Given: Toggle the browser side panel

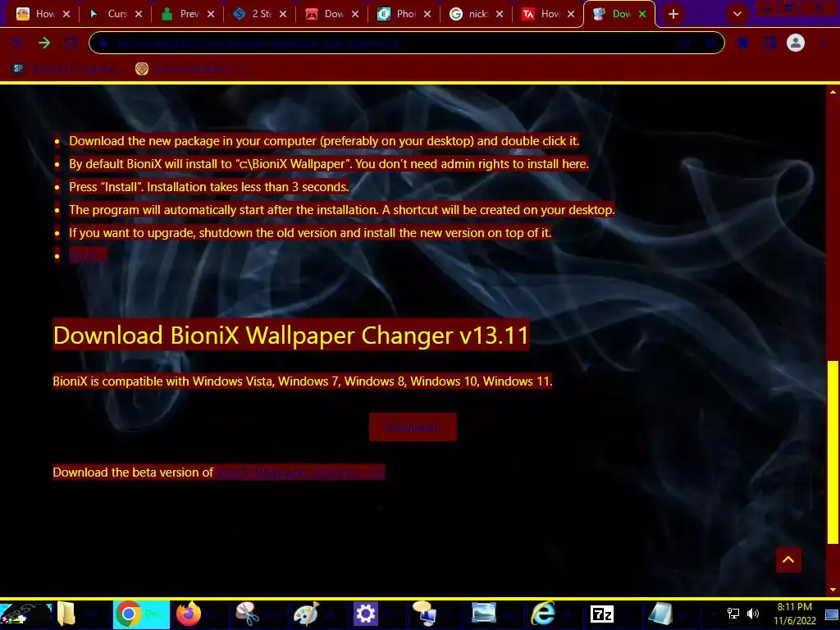Looking at the screenshot, I should click(769, 43).
